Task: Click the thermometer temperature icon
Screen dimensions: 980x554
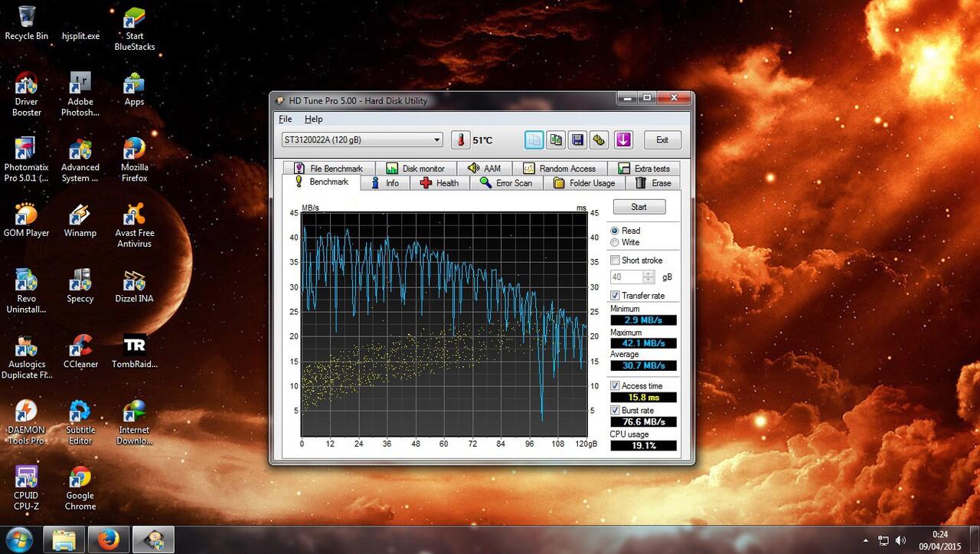Action: [x=460, y=139]
